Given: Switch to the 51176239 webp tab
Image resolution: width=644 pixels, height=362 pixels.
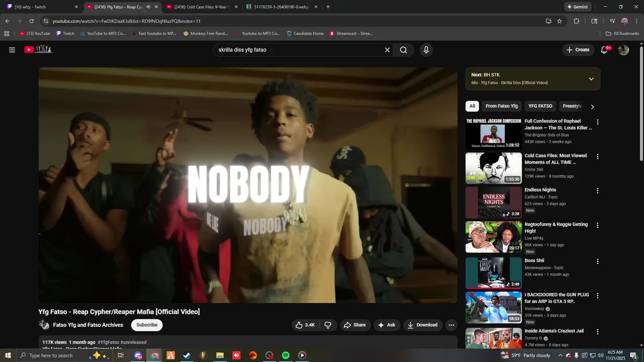Looking at the screenshot, I should pyautogui.click(x=281, y=7).
